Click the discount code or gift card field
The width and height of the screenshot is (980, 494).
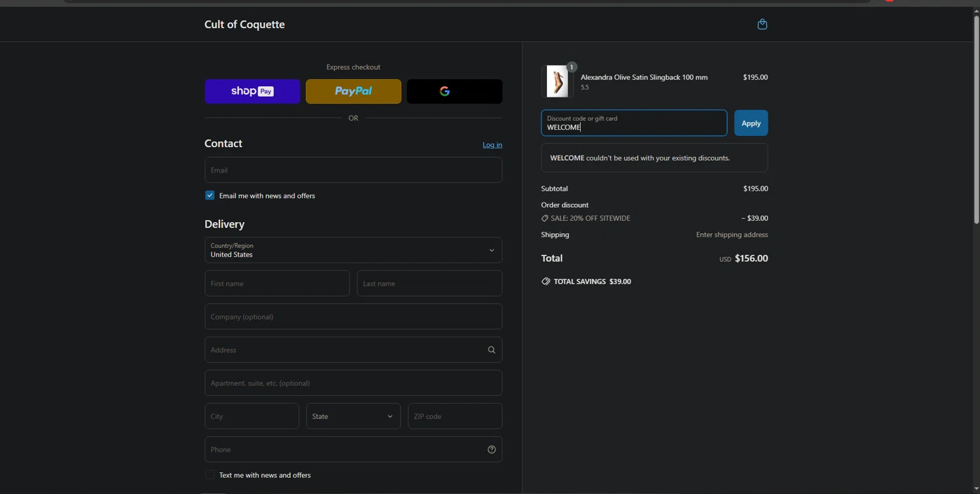(634, 123)
